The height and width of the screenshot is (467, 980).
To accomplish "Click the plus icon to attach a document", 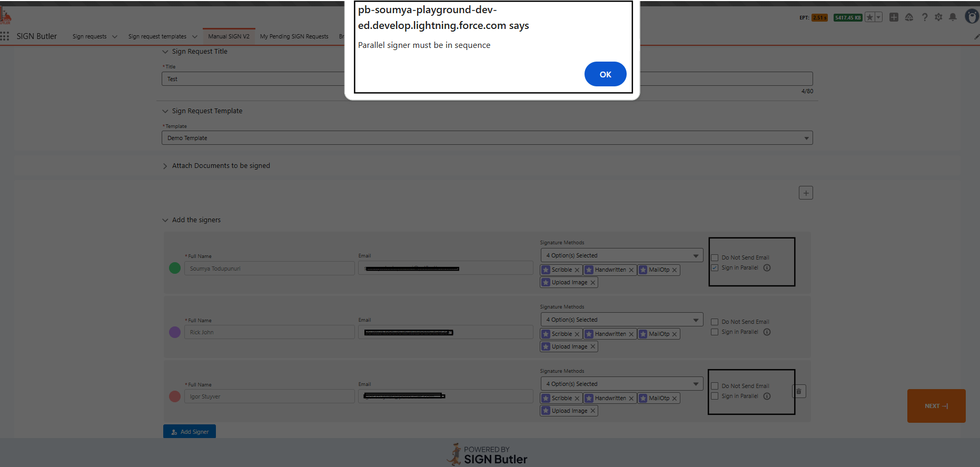I will (806, 193).
